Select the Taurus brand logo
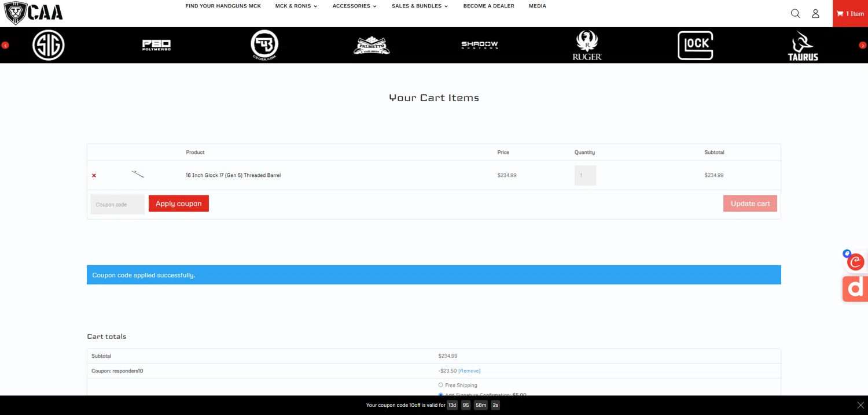The width and height of the screenshot is (868, 415). click(x=803, y=45)
